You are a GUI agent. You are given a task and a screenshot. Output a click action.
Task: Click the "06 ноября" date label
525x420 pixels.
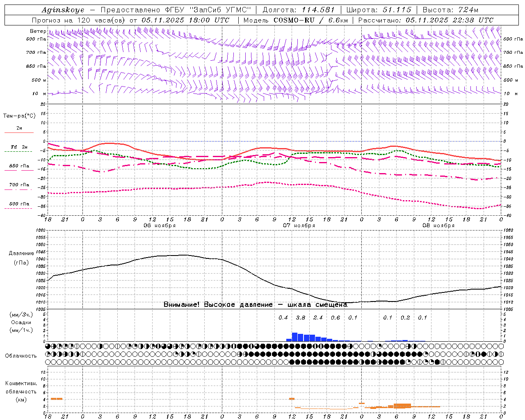click(x=160, y=226)
